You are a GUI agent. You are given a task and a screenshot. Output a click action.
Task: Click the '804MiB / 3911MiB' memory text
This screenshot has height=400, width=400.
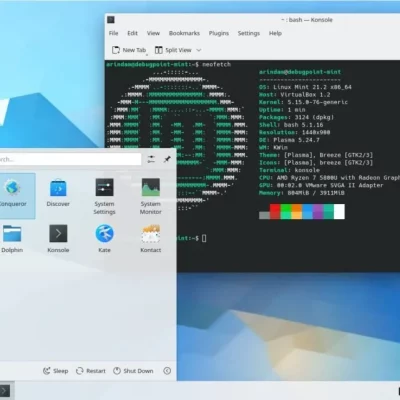[316, 193]
